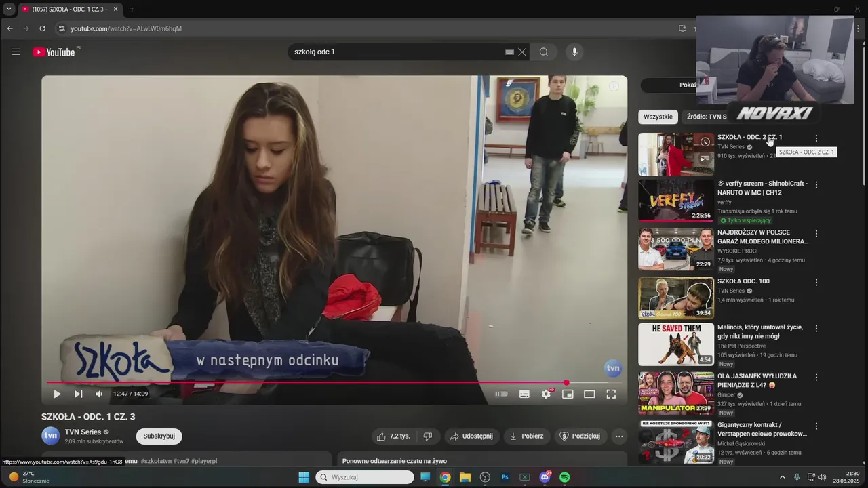The image size is (868, 488).
Task: Open options menu for SZKOŁA - ODC. 2 CZ. 1
Action: 816,138
